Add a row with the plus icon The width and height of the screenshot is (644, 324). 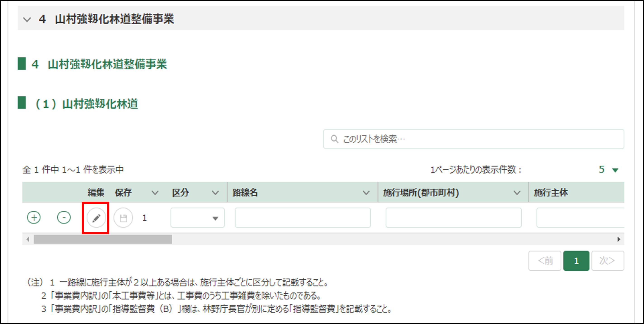coord(34,218)
